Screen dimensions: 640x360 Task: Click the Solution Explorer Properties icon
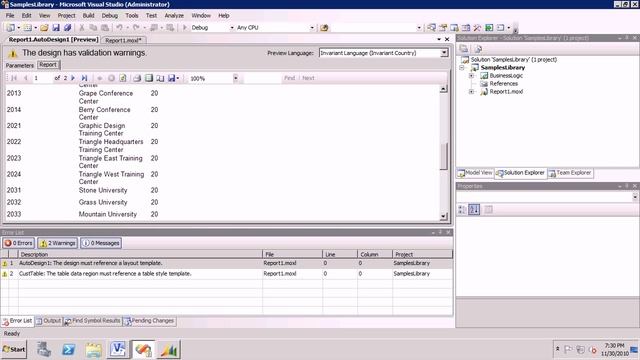(464, 49)
